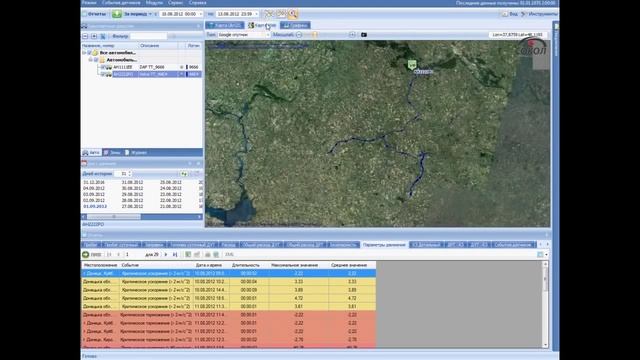
Task: Collapse the Автомобили subgroup tree node
Action: pos(91,60)
